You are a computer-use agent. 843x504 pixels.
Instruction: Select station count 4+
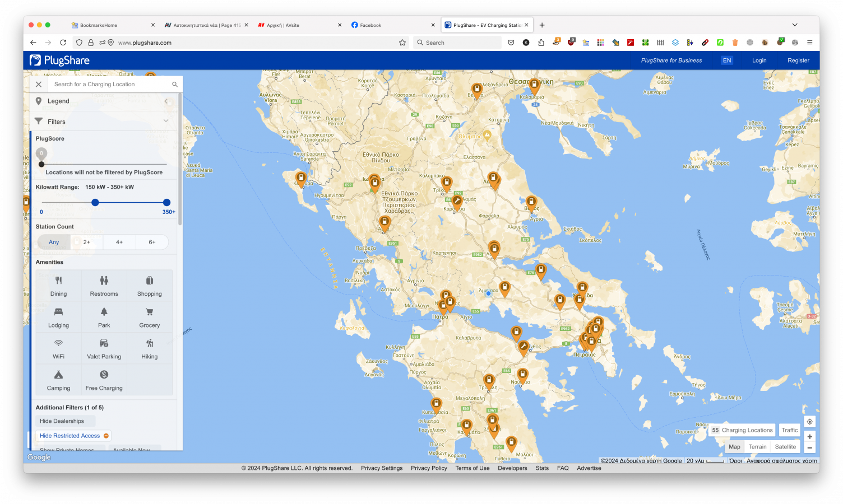pyautogui.click(x=119, y=242)
